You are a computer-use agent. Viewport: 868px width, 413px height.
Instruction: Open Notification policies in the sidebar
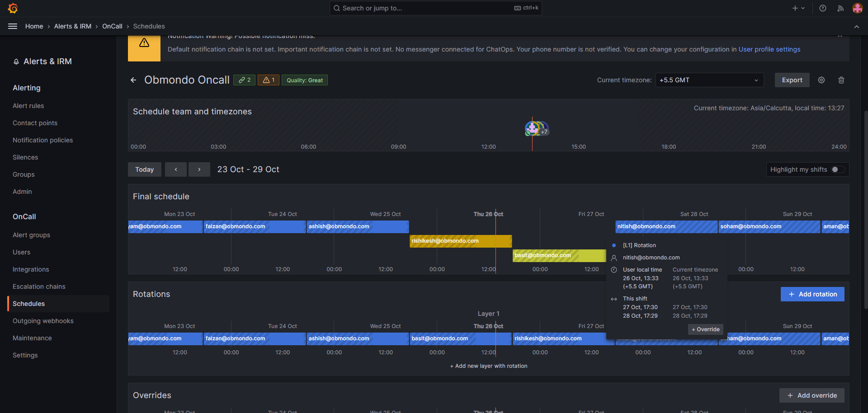[43, 140]
